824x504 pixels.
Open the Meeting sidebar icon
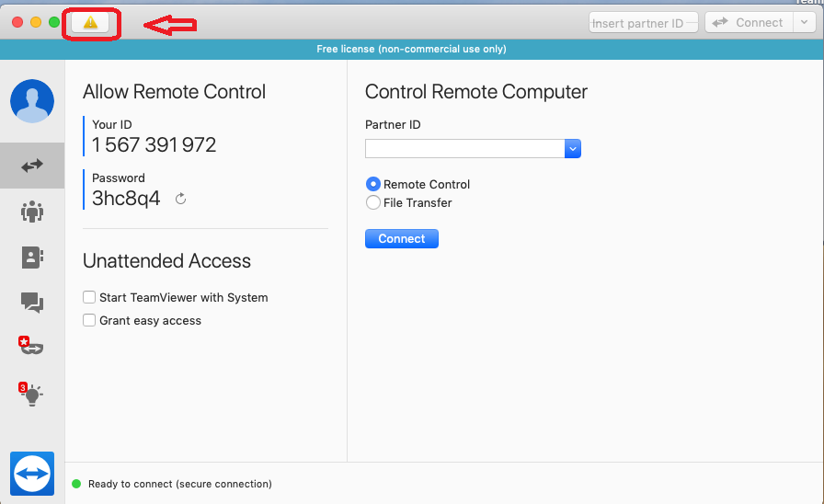(x=32, y=212)
